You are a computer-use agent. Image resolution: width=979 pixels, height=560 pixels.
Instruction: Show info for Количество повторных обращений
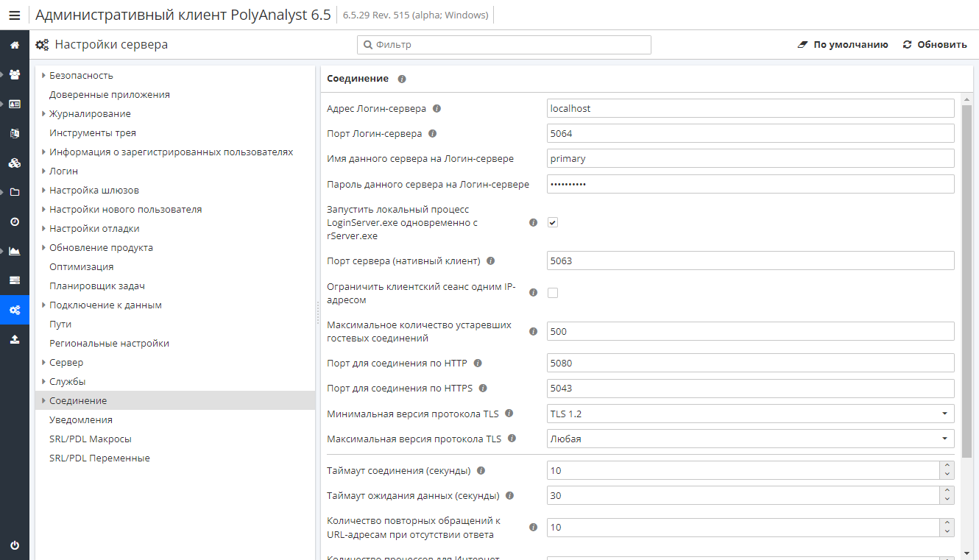point(534,527)
